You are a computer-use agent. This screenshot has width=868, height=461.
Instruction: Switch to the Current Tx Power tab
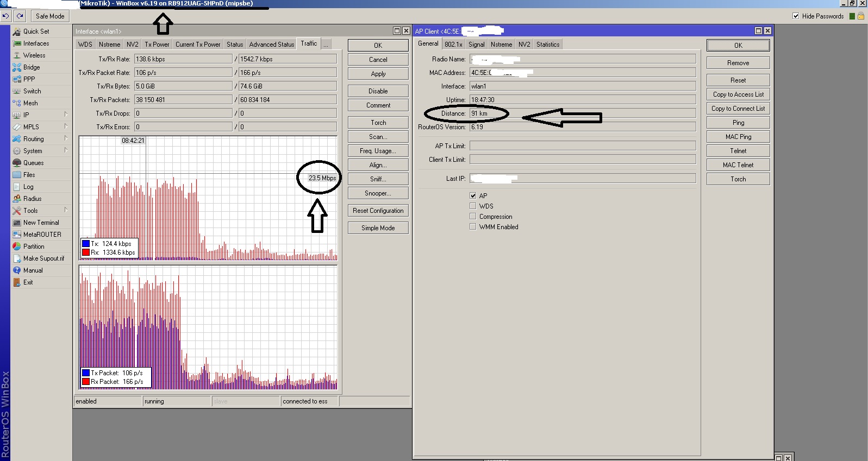(x=198, y=45)
